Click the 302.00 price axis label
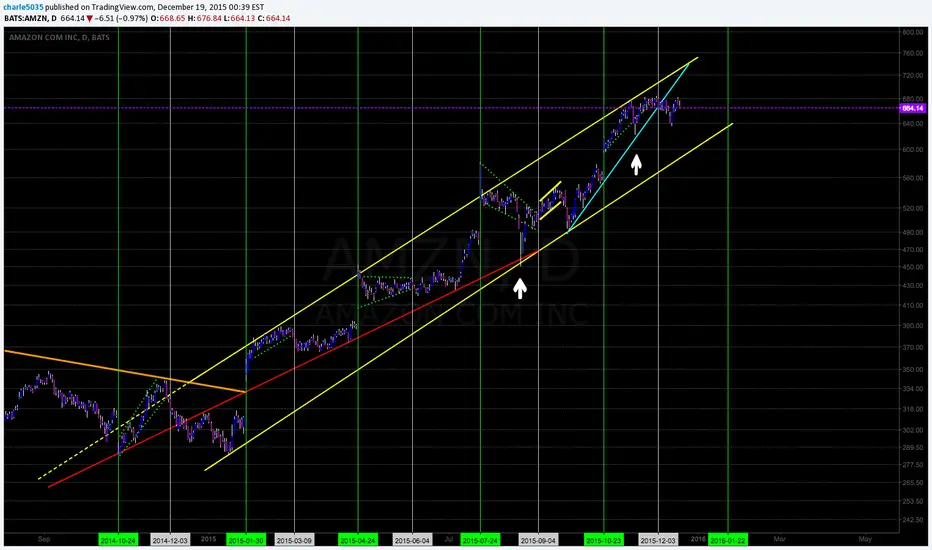The image size is (932, 550). (x=912, y=429)
